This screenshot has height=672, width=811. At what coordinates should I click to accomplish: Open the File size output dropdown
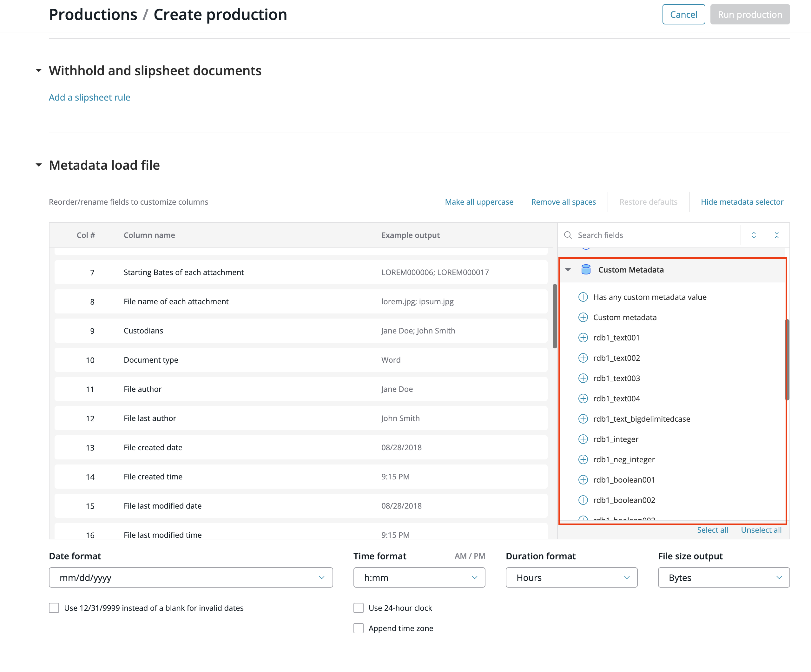(723, 577)
